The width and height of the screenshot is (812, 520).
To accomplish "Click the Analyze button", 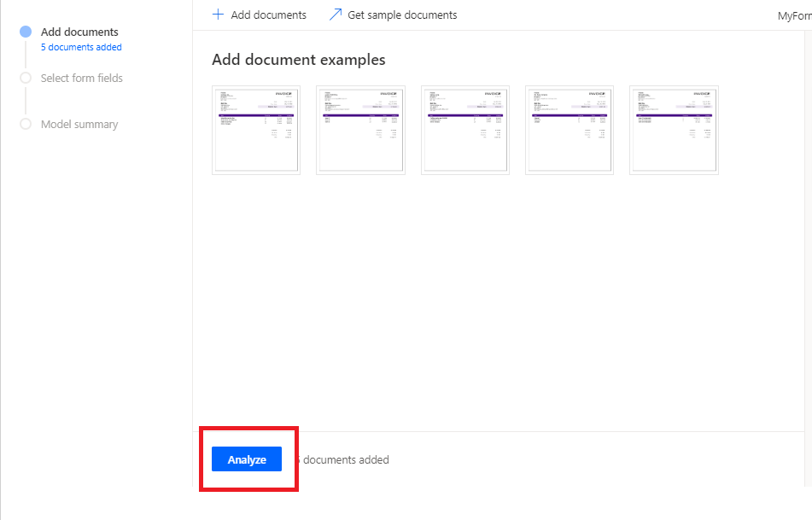I will pyautogui.click(x=247, y=459).
